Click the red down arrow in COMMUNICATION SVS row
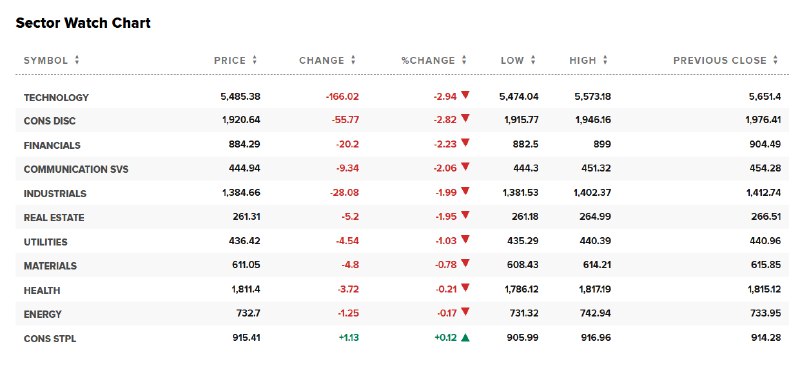The image size is (800, 368). (x=465, y=167)
